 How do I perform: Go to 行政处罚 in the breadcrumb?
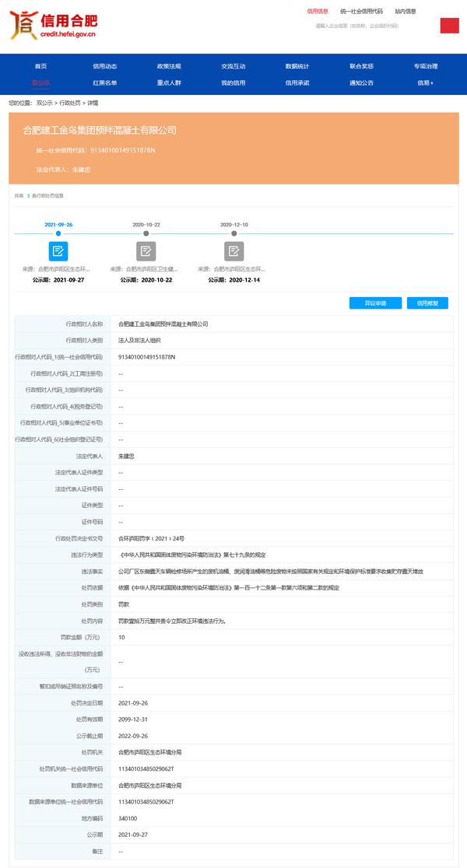click(x=70, y=103)
